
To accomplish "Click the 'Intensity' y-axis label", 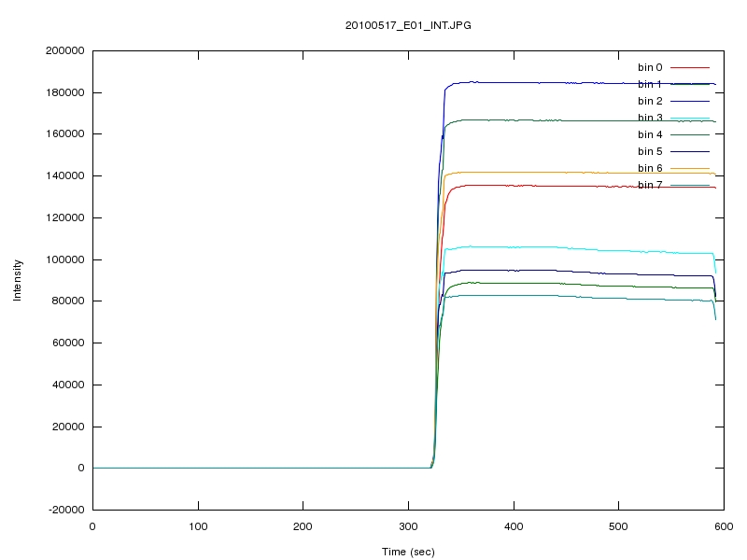I will coord(17,280).
